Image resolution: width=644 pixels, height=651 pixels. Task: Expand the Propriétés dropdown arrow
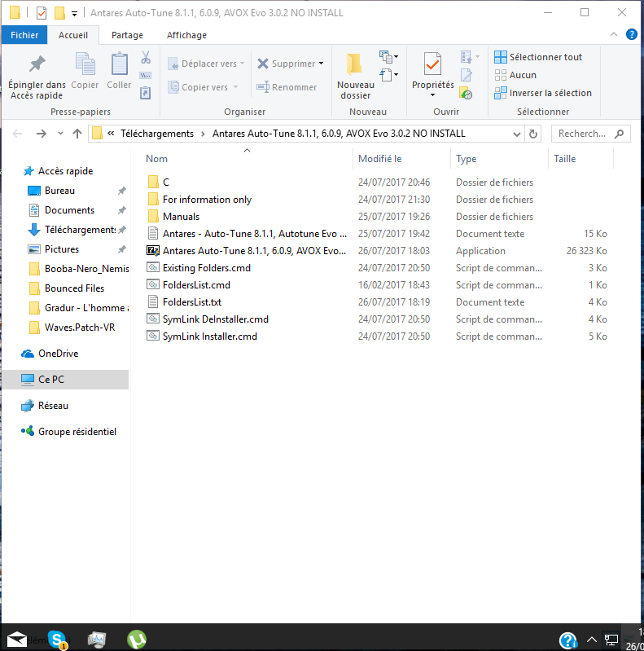click(x=432, y=95)
